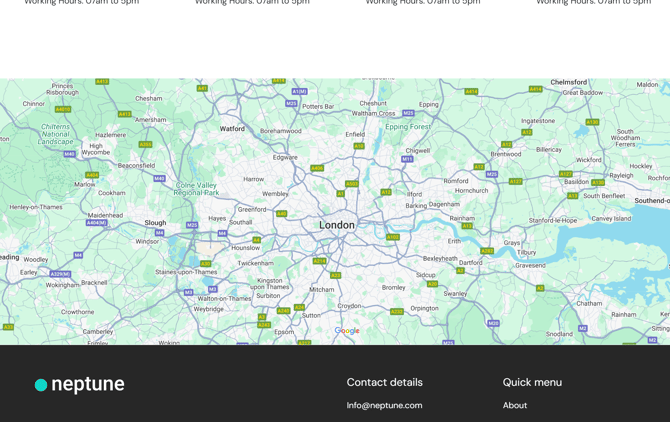Click the Potters Bar label
The width and height of the screenshot is (670, 422).
click(318, 106)
